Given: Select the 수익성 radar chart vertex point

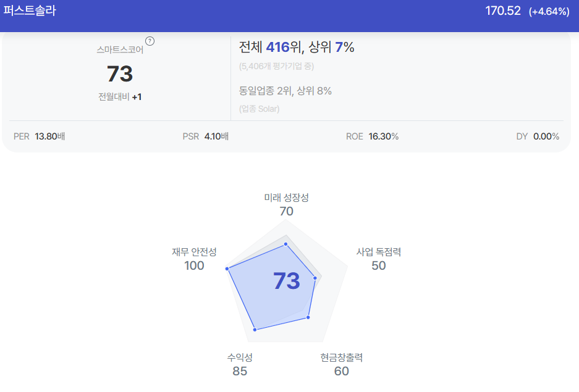Looking at the screenshot, I should tap(255, 329).
